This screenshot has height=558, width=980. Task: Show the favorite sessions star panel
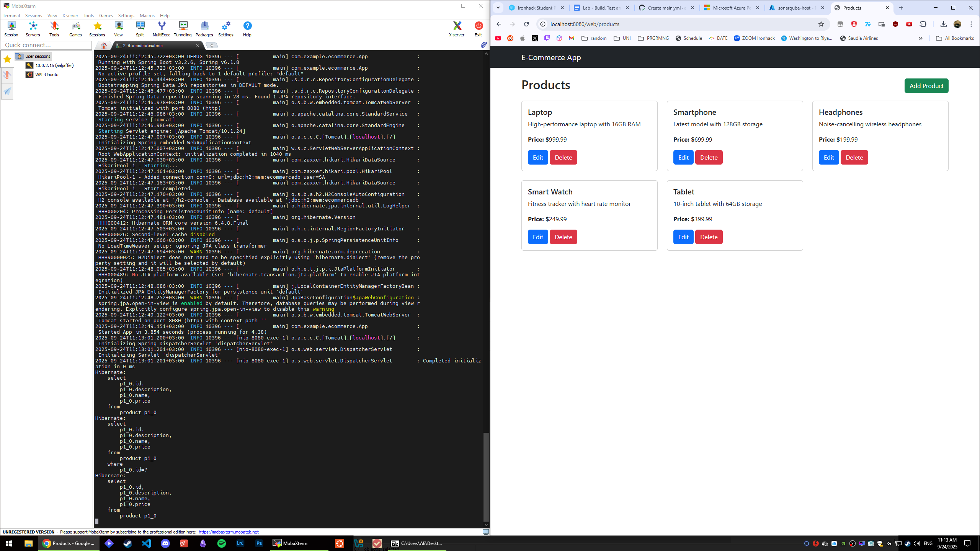point(7,59)
